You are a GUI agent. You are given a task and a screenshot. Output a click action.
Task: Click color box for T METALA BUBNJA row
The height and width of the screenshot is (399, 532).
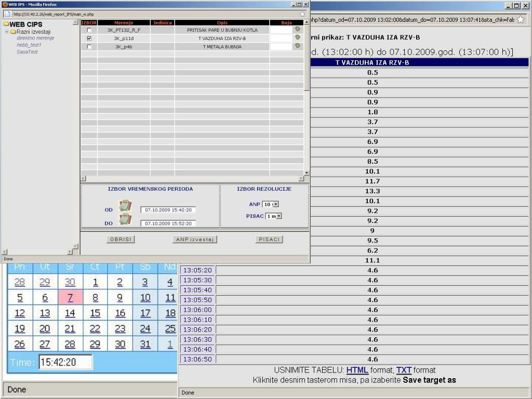(281, 47)
